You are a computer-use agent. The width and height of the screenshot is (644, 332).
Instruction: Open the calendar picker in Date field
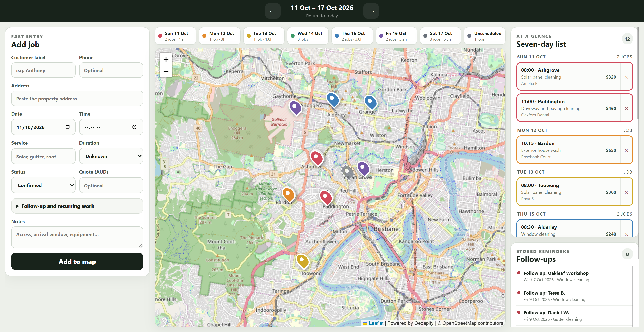(x=67, y=127)
